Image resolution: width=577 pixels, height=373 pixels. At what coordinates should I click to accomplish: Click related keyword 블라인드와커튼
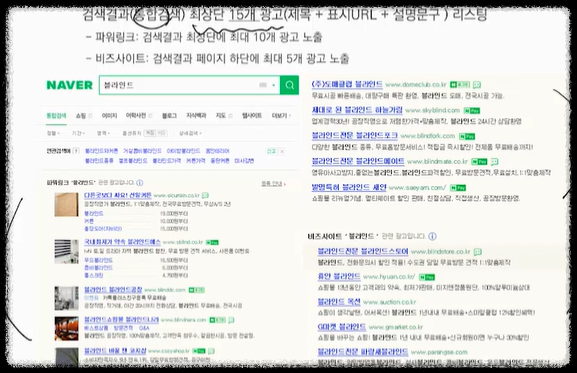102,151
